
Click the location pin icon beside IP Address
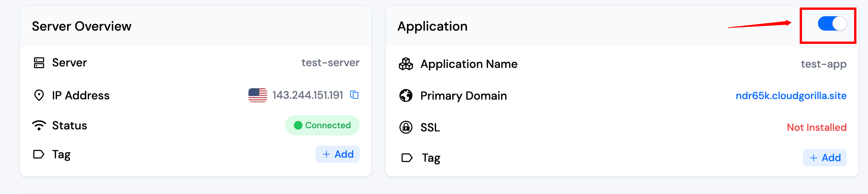pyautogui.click(x=39, y=96)
